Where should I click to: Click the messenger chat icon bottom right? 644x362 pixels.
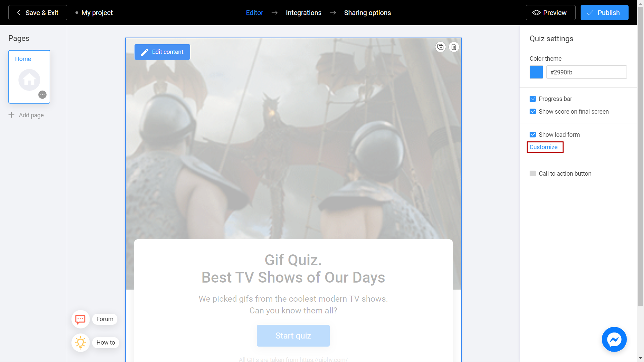(x=614, y=340)
